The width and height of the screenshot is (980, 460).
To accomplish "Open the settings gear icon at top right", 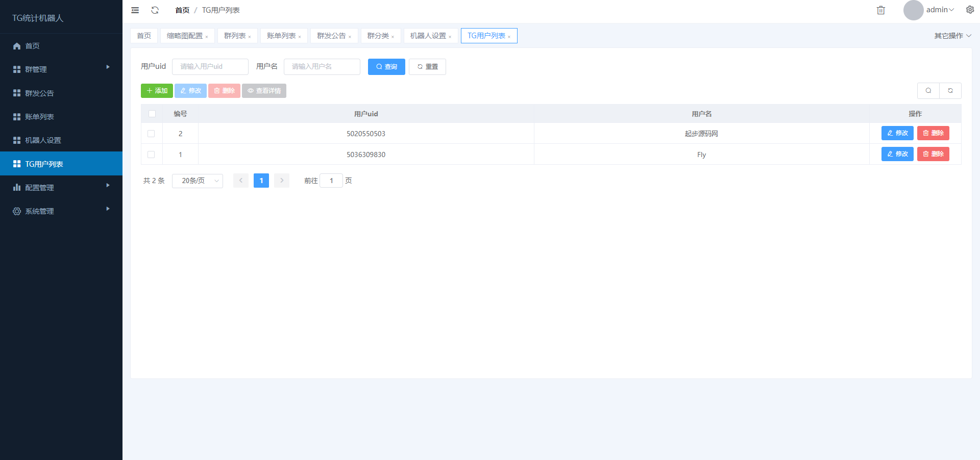I will pyautogui.click(x=970, y=10).
